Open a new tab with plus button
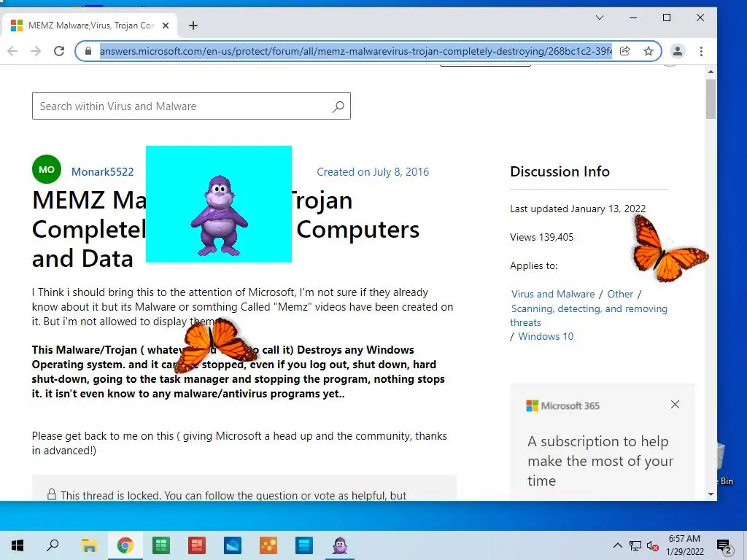Image resolution: width=747 pixels, height=560 pixels. pyautogui.click(x=193, y=26)
